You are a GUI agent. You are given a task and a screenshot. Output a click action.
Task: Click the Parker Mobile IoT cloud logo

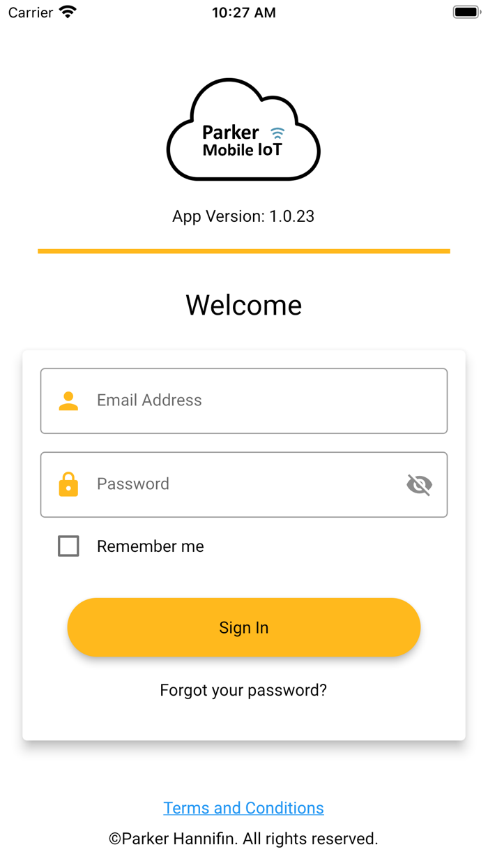(243, 130)
